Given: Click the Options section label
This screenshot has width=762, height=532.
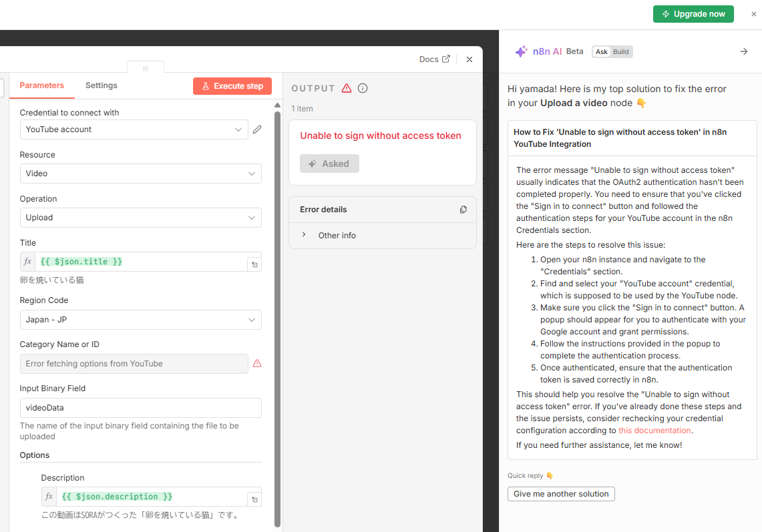Looking at the screenshot, I should 35,455.
